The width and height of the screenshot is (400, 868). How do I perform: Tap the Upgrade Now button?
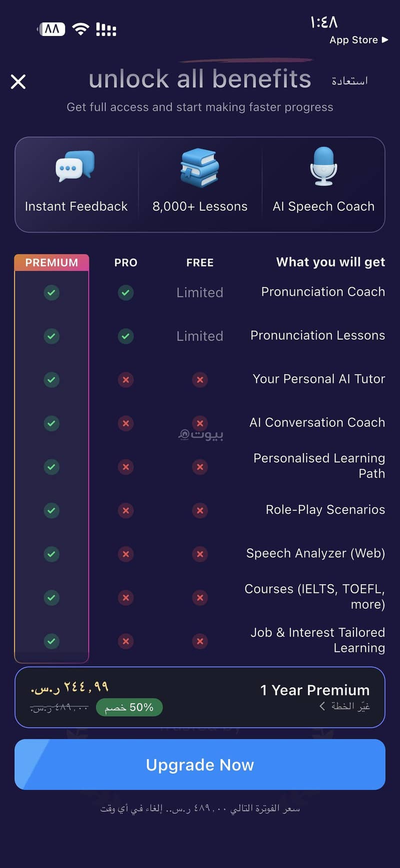tap(200, 765)
